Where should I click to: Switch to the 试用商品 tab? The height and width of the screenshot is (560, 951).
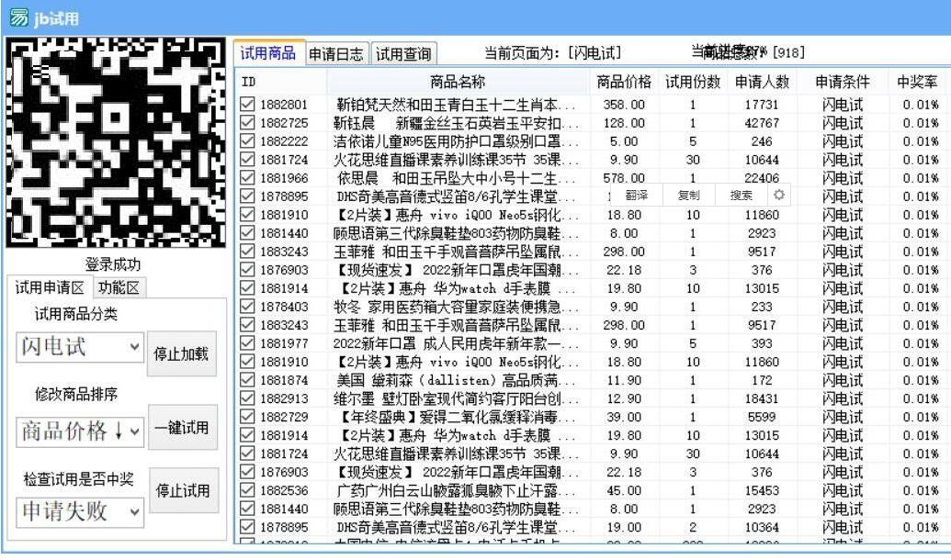pyautogui.click(x=268, y=52)
